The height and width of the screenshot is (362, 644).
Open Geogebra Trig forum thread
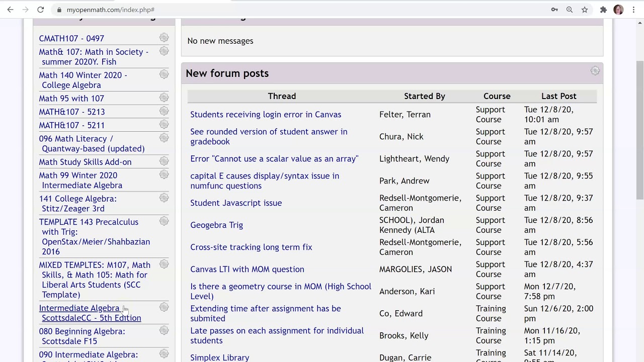[216, 225]
